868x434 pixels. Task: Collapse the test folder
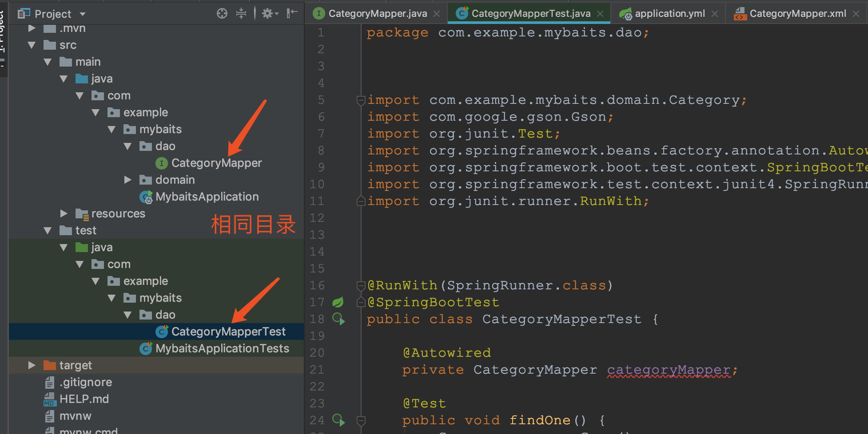click(x=48, y=231)
